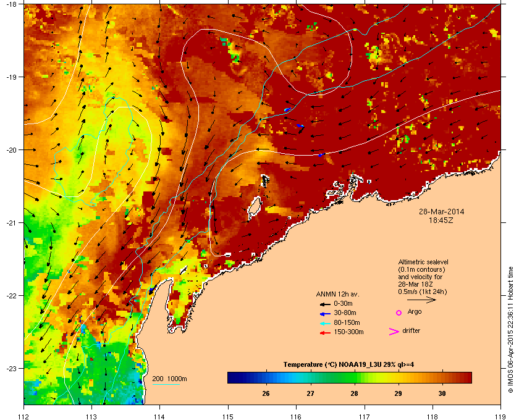
Task: Click the Argo legend label
Action: [415, 312]
